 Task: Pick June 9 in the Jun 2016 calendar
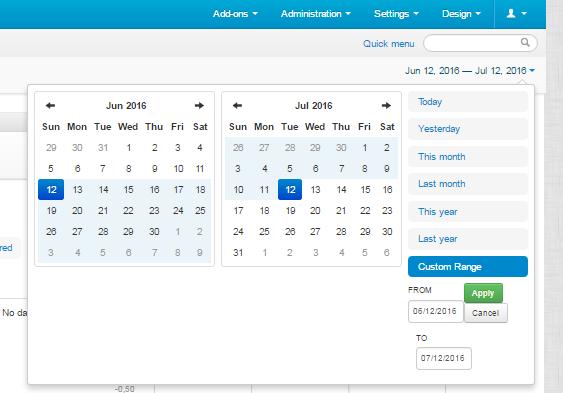tap(154, 169)
